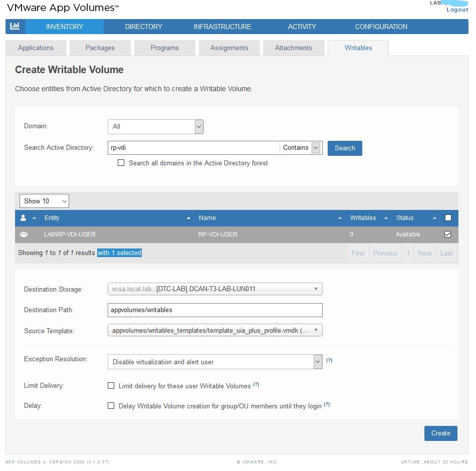Focus the Search Active Directory input field

click(x=193, y=148)
